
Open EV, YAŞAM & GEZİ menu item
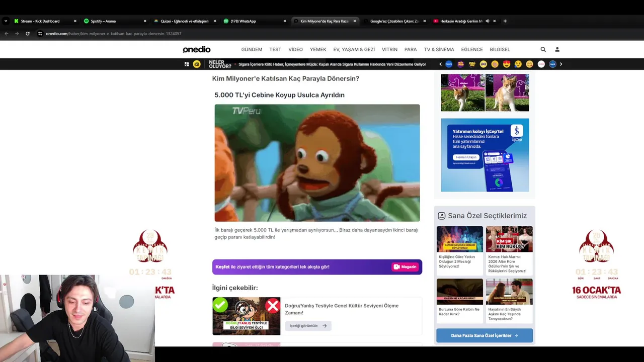(354, 49)
